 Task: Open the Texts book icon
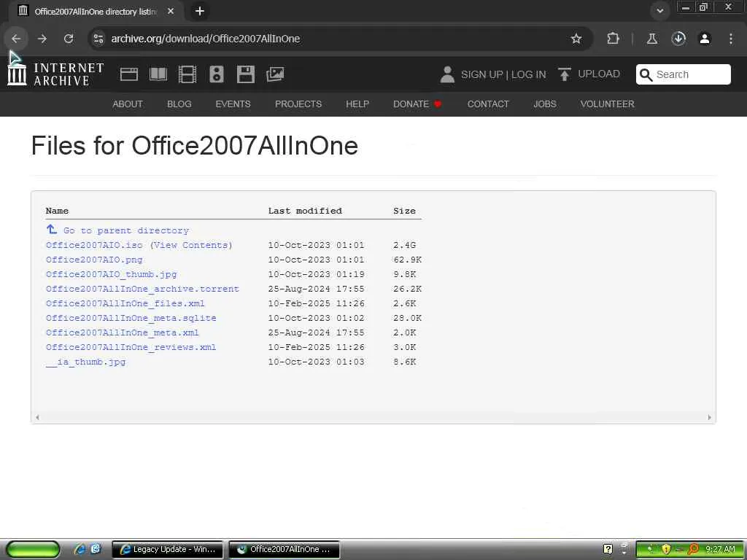(158, 74)
